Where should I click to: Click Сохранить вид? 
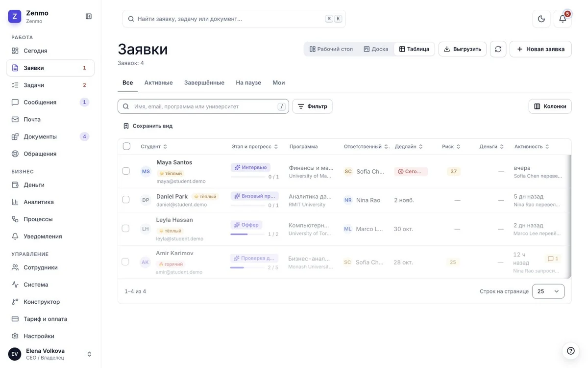tap(148, 126)
